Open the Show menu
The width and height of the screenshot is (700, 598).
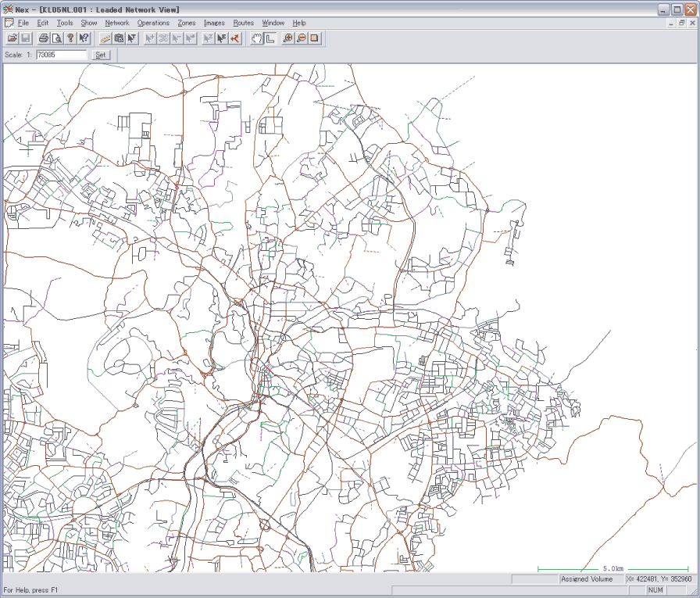click(x=89, y=23)
